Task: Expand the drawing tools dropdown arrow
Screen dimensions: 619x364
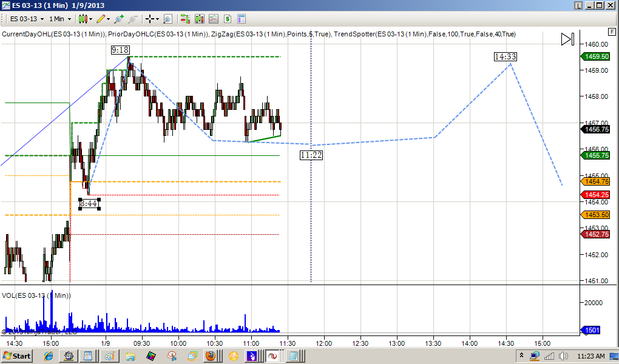Action: coord(109,19)
